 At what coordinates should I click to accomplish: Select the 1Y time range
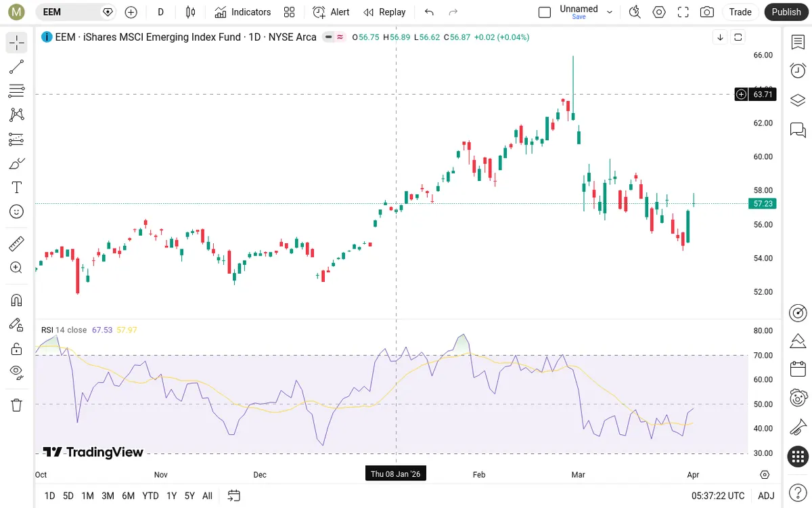171,496
